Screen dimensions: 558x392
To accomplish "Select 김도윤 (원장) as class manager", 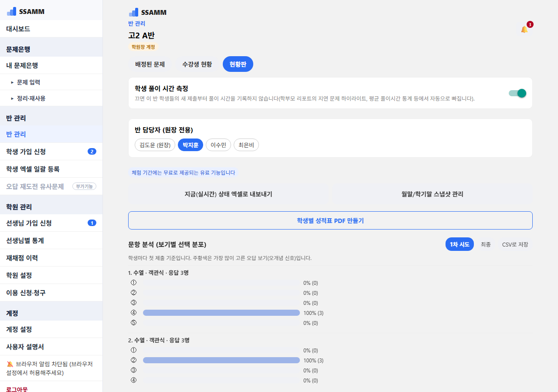I will point(155,145).
